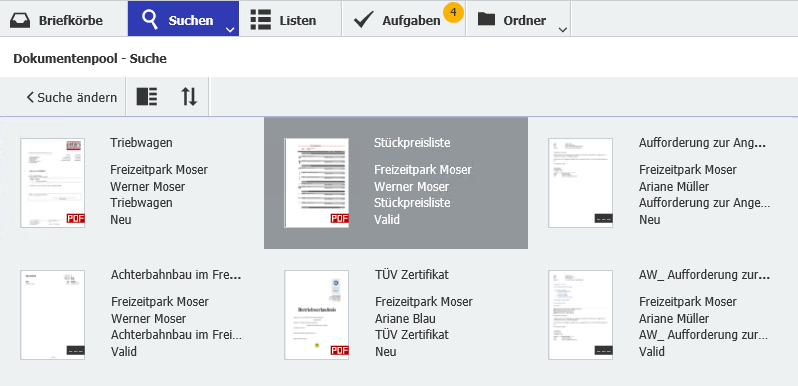Click Werner Moser under Triebwagen
The height and width of the screenshot is (386, 798).
tap(148, 187)
